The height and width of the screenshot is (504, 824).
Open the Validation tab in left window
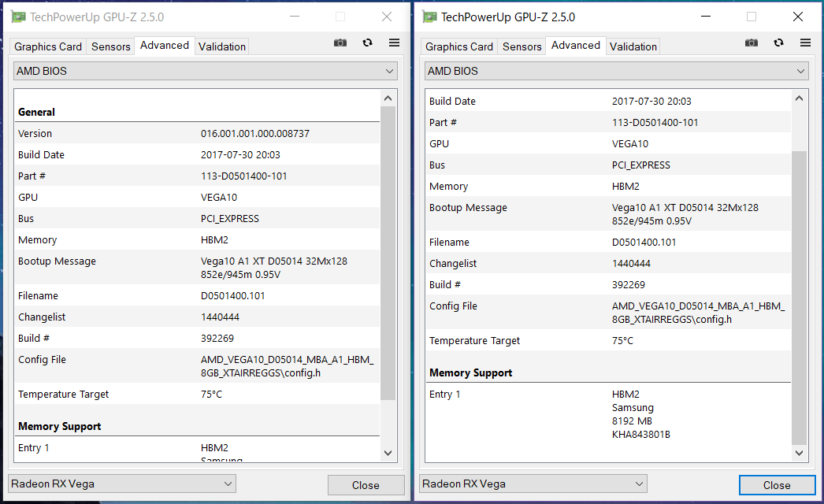(x=222, y=46)
